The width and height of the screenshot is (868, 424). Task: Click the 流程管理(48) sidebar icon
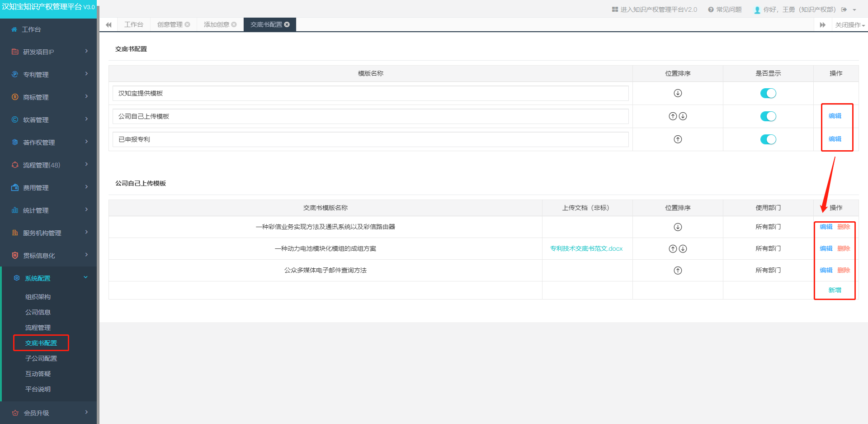(x=15, y=165)
